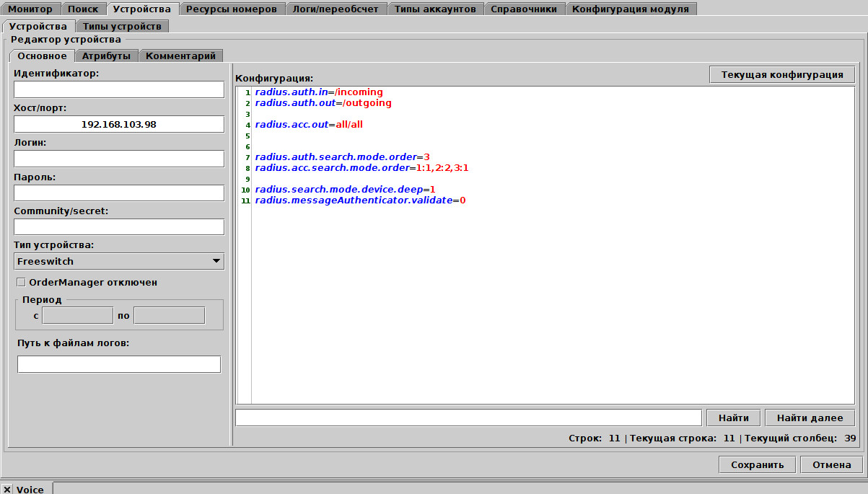Viewport: 868px width, 494px height.
Task: Go to Ресурсы номеров tab
Action: click(x=231, y=9)
